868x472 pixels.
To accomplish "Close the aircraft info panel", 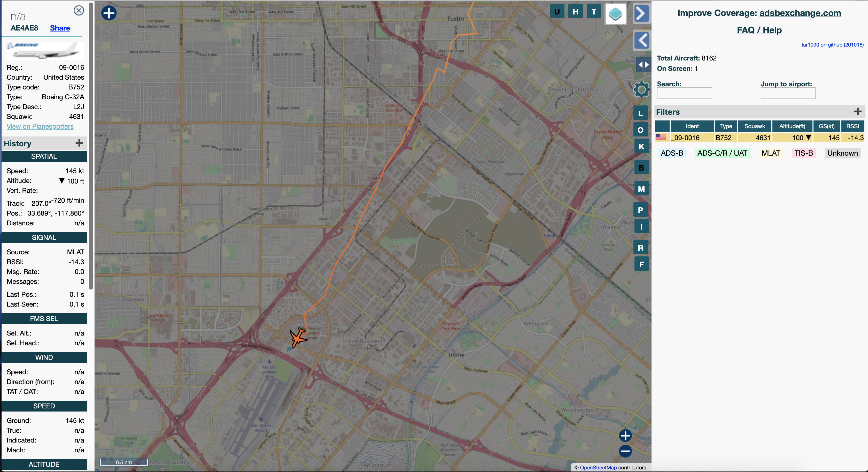I will (79, 10).
